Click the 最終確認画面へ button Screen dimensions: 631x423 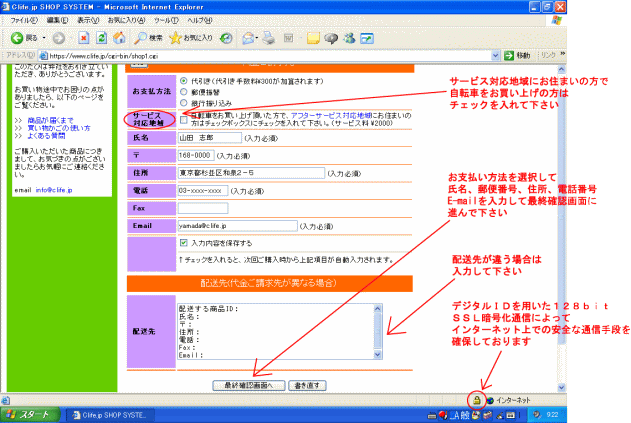(248, 384)
